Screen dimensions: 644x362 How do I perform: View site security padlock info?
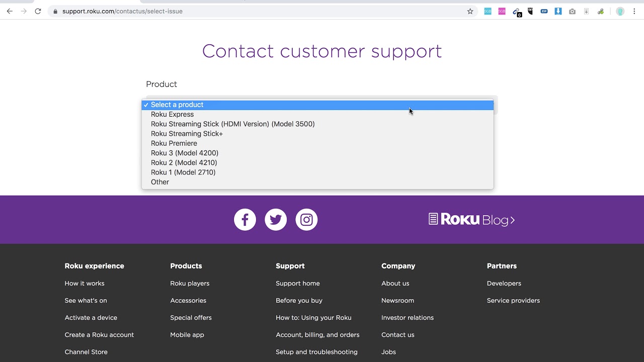[55, 11]
